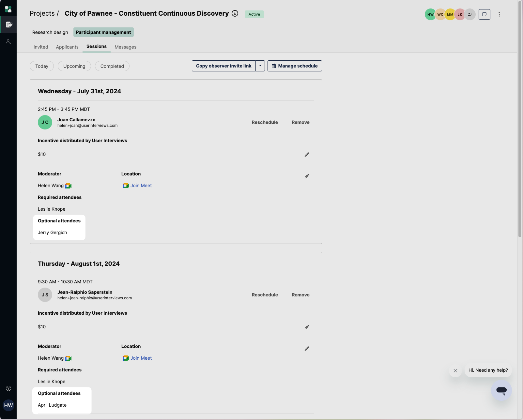Viewport: 523px width, 420px height.
Task: Open the HW account avatar in sidebar
Action: 8,405
